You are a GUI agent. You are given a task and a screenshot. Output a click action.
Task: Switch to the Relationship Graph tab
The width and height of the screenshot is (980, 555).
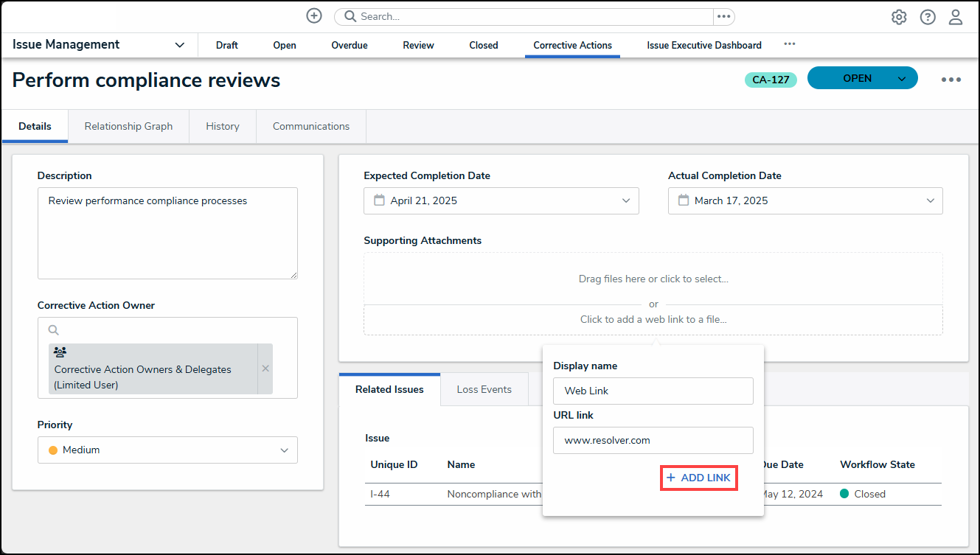tap(128, 126)
